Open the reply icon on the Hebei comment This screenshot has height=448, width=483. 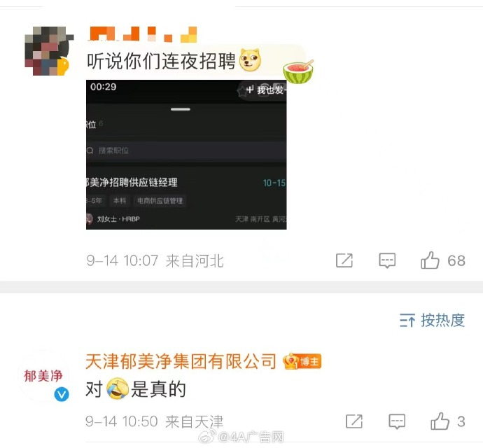click(387, 260)
